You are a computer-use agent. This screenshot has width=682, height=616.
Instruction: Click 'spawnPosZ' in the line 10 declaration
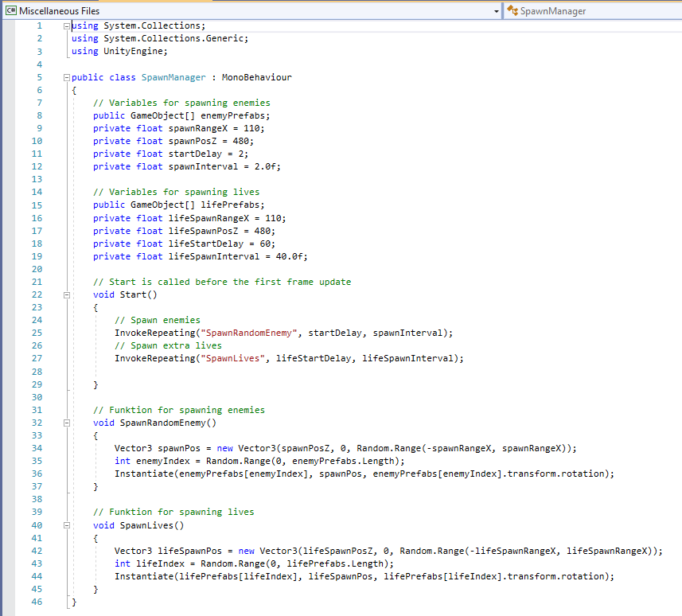point(193,141)
